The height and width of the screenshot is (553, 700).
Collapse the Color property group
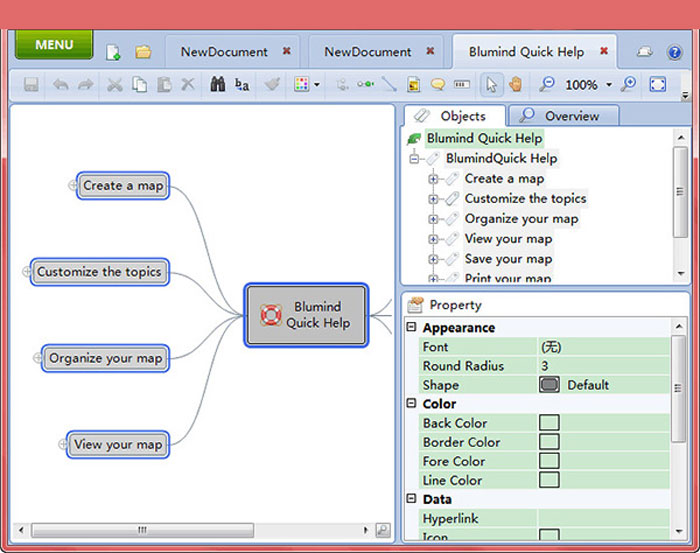point(411,403)
